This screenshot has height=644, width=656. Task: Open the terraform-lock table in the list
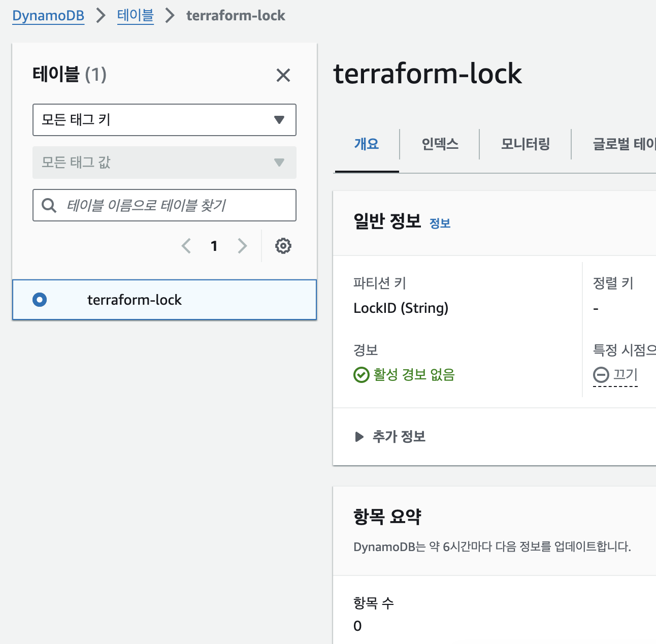[134, 300]
